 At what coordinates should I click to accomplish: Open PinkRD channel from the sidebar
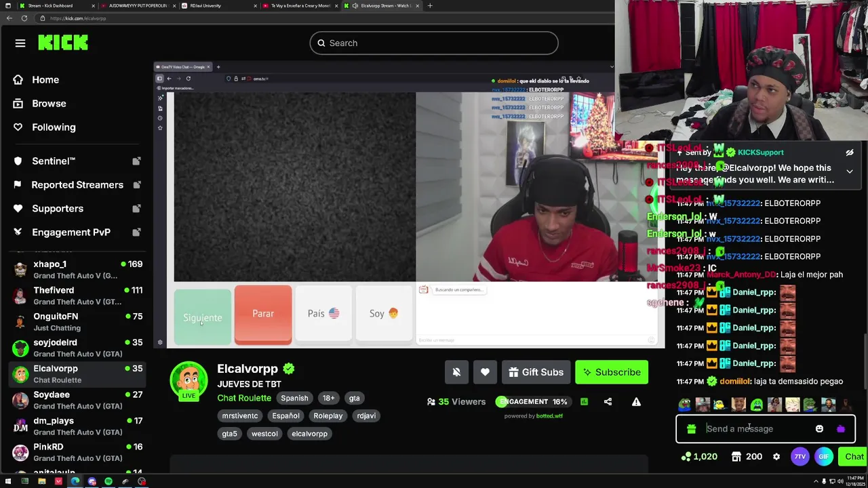click(x=78, y=452)
